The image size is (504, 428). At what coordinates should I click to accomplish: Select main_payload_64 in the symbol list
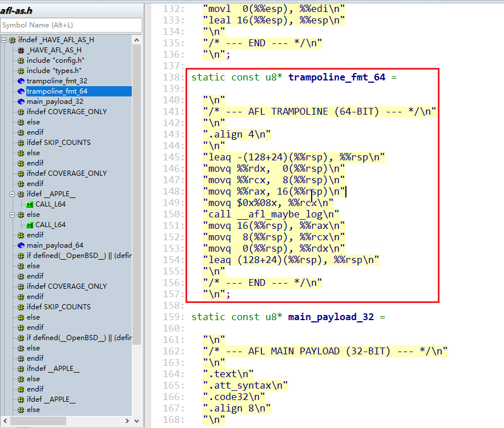click(55, 245)
